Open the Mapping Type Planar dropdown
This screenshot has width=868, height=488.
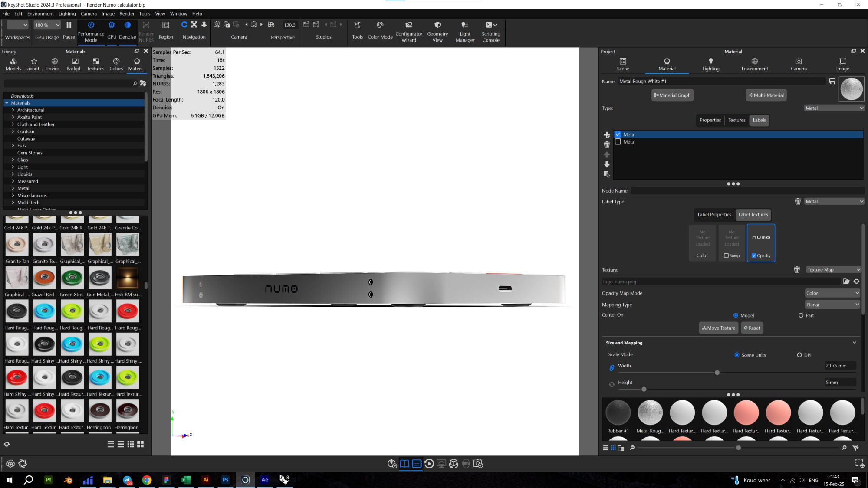point(832,305)
